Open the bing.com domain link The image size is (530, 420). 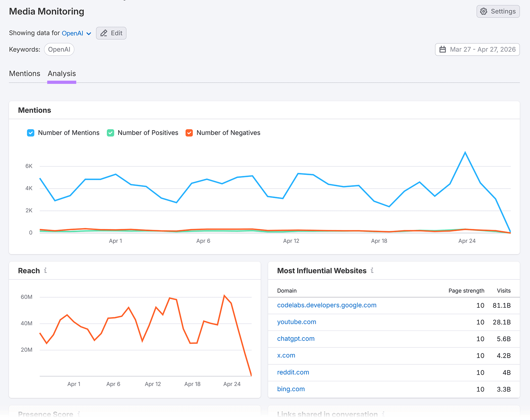coord(291,389)
